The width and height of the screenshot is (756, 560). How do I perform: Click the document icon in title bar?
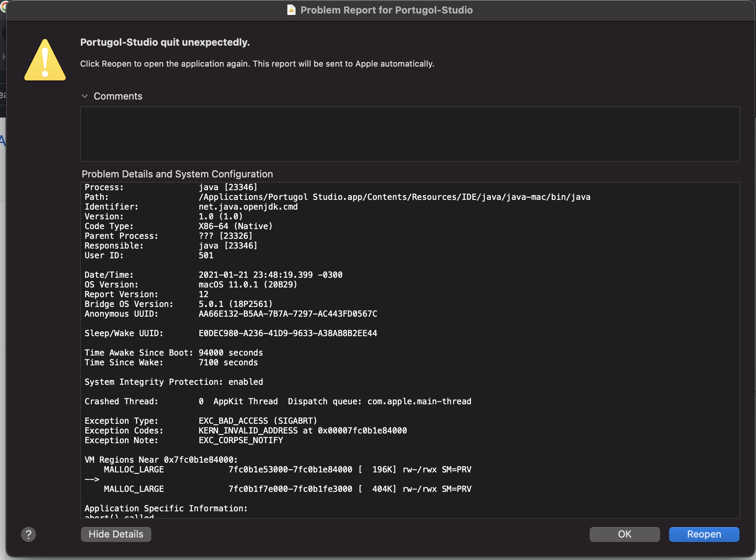[x=291, y=10]
